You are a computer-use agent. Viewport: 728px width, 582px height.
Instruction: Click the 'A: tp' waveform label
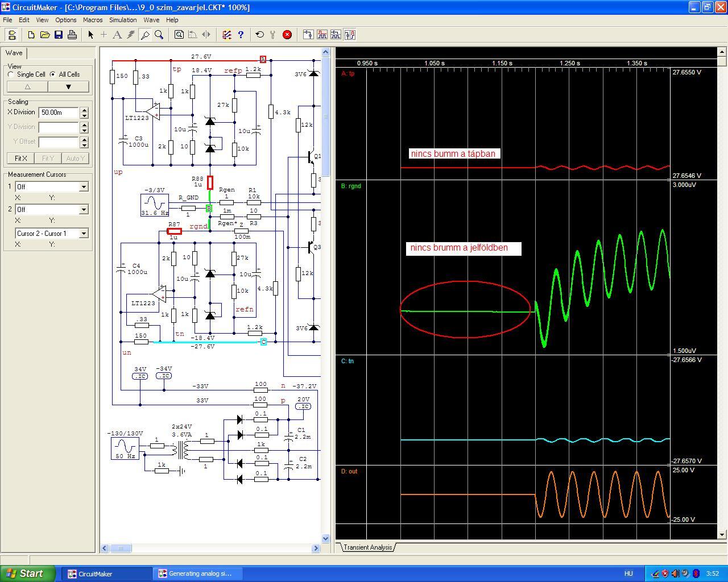348,74
